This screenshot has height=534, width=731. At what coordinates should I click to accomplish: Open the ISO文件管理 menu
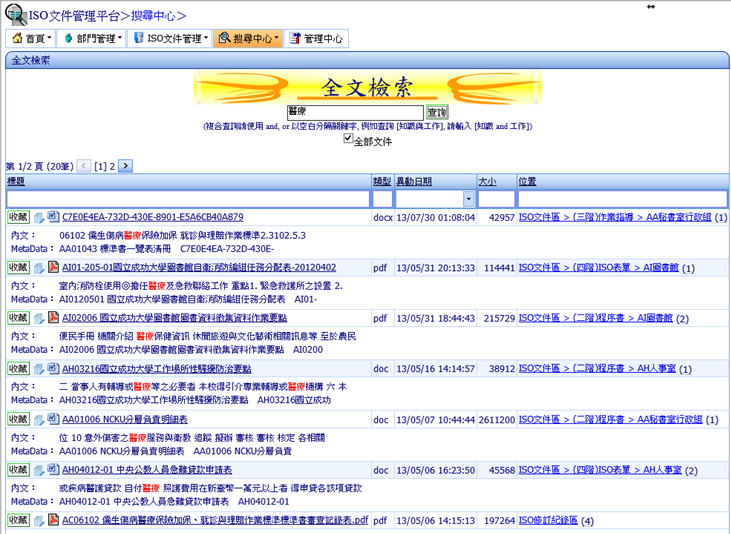pyautogui.click(x=170, y=38)
